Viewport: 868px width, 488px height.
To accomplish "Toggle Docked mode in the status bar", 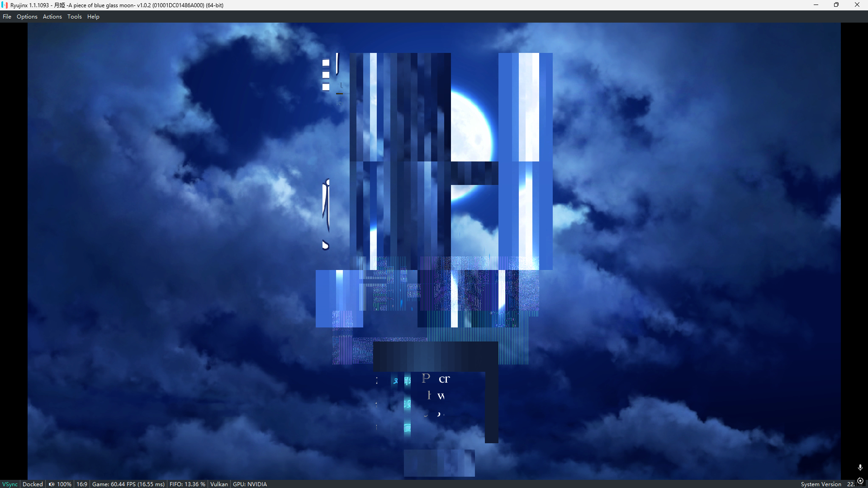I will pyautogui.click(x=33, y=484).
